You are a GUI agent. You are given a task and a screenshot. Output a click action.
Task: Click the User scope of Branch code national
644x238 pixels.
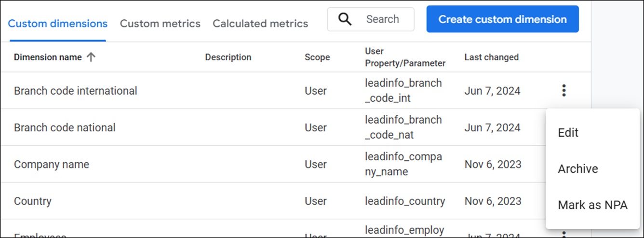pyautogui.click(x=316, y=127)
